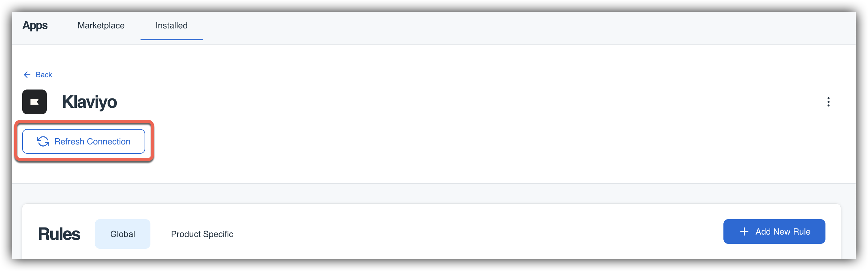Click the refresh arrows icon
Viewport: 868px width, 271px height.
[43, 141]
